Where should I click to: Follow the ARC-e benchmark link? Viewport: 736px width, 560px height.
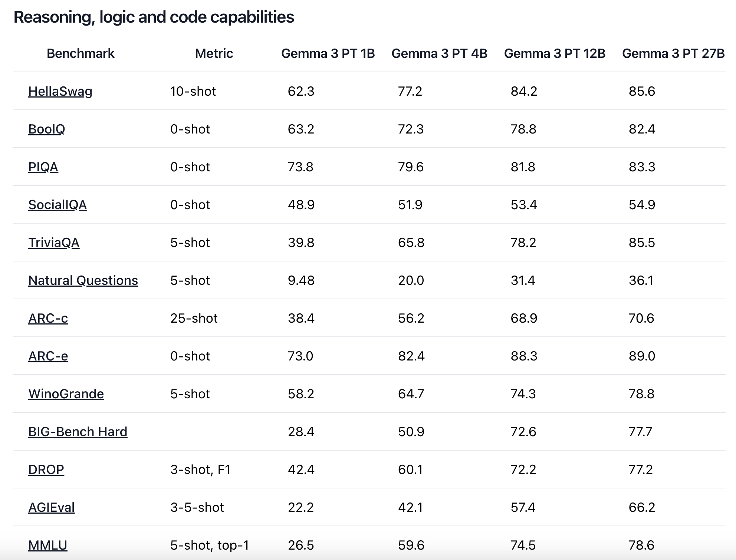point(48,356)
